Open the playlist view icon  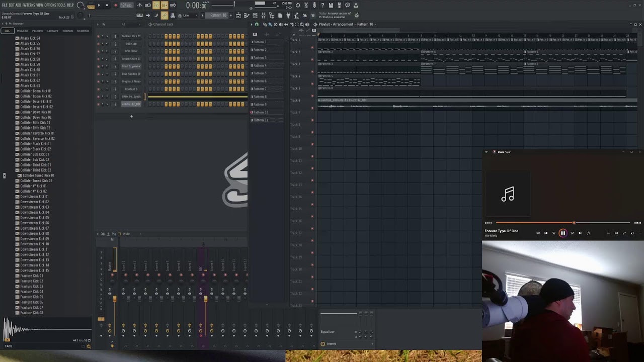pyautogui.click(x=238, y=15)
